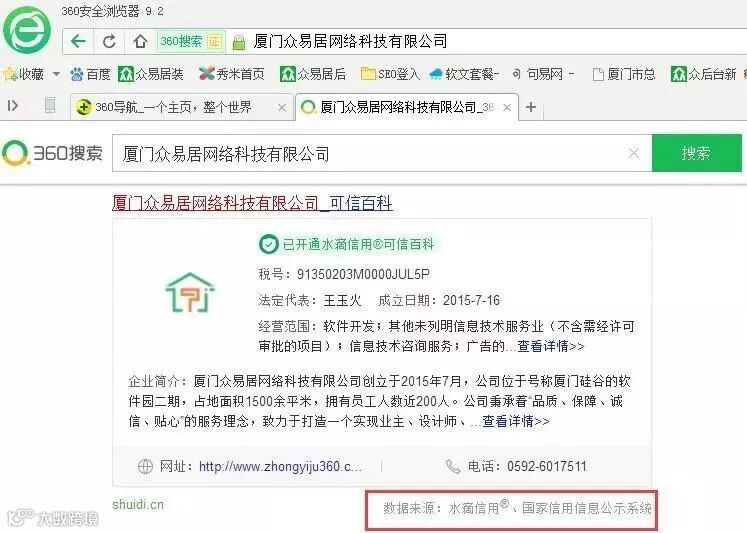Viewport: 747px width, 533px height.
Task: Reload the page with refresh icon
Action: tap(109, 41)
